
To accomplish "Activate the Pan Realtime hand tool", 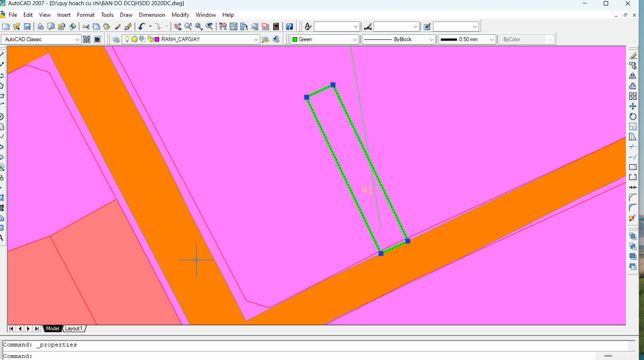I will click(178, 27).
